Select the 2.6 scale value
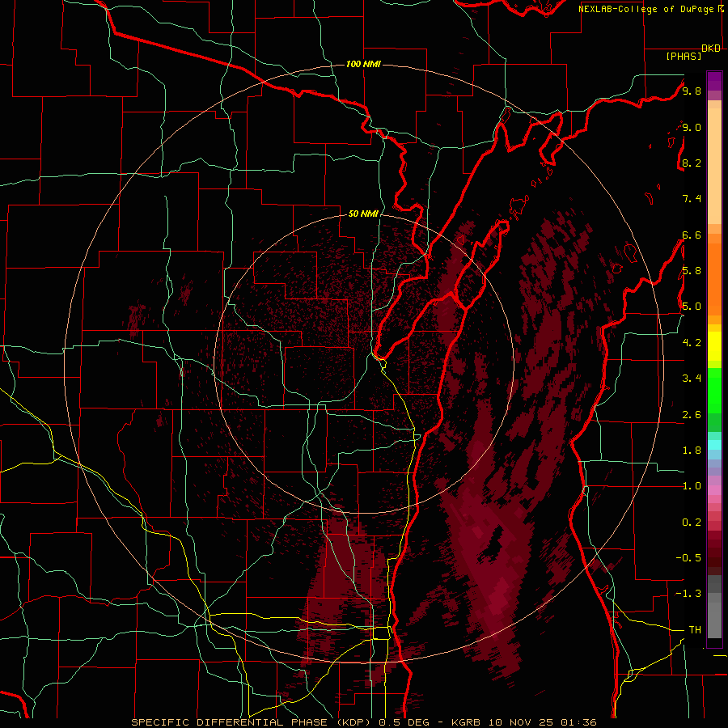The image size is (728, 728). pos(692,415)
